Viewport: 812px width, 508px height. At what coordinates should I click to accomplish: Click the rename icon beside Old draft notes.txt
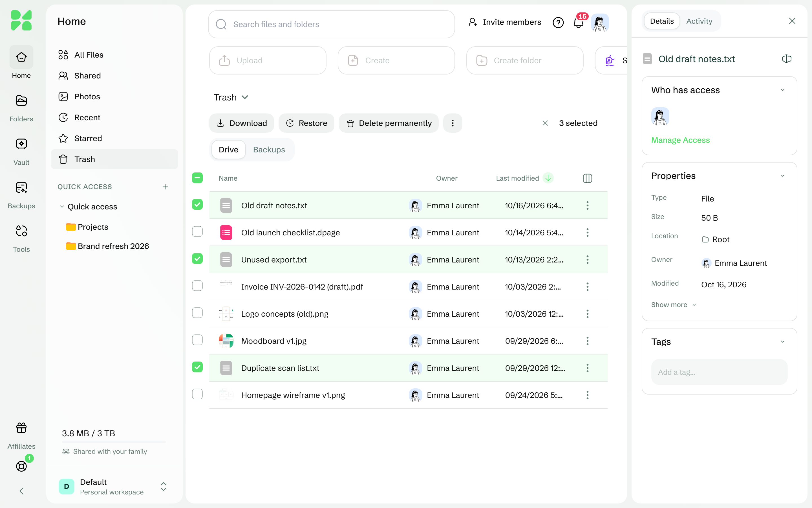[x=787, y=59]
